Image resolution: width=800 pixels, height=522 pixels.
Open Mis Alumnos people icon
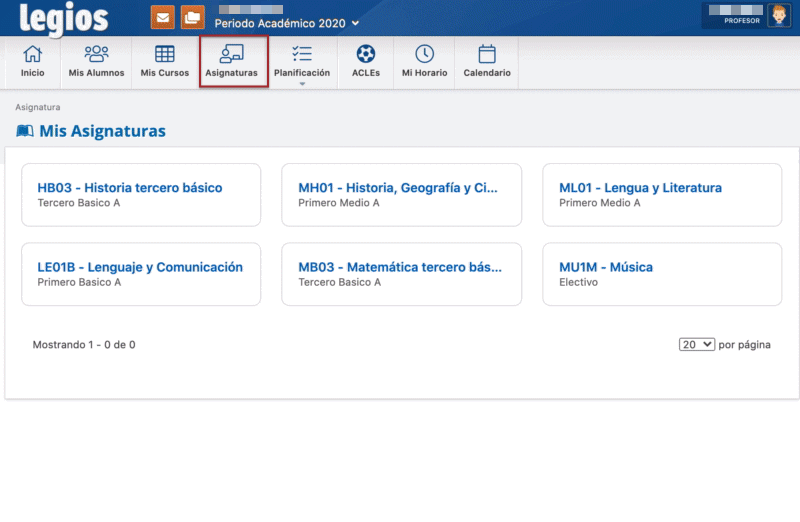96,54
